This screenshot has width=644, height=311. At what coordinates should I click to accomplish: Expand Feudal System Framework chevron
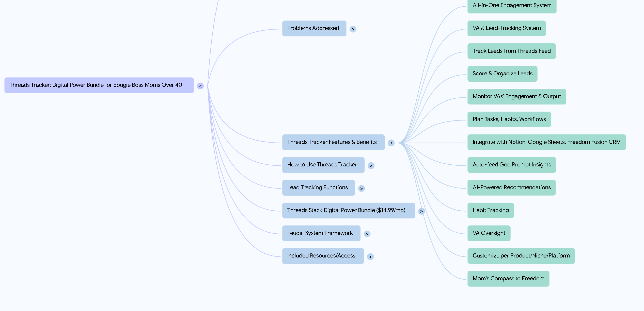[367, 234]
